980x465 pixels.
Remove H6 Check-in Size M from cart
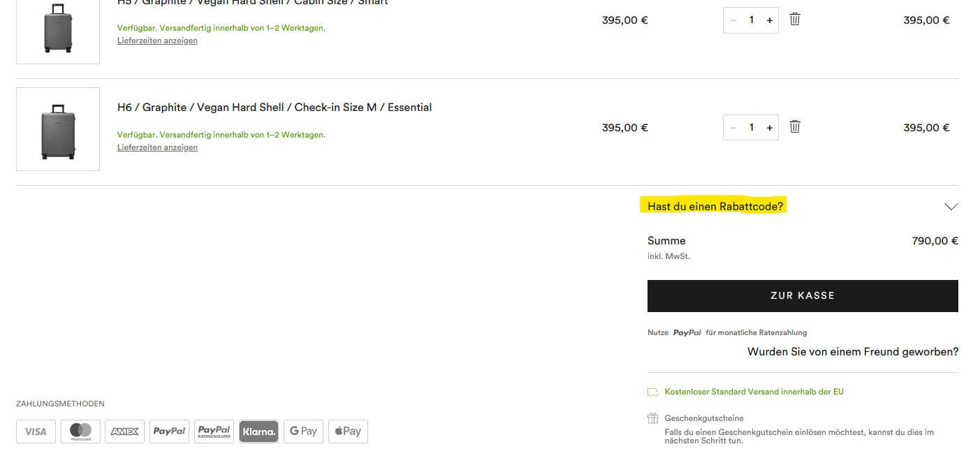coord(795,127)
